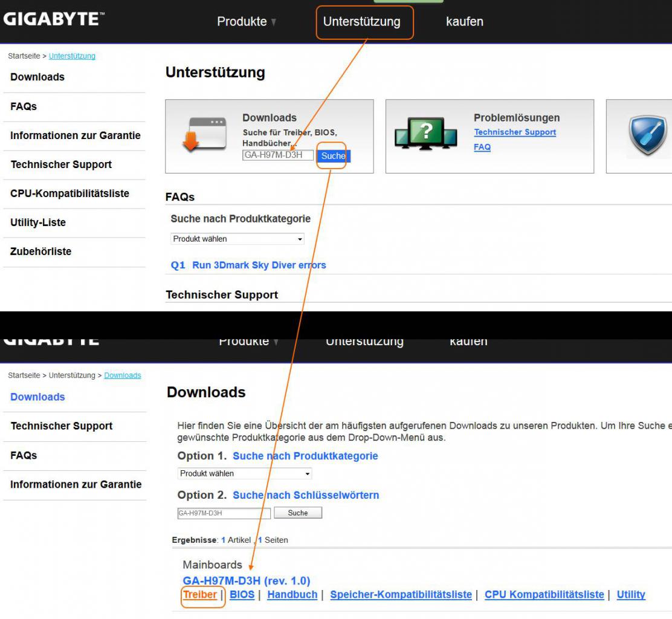Click the GIGABYTE logo in top header
672x619 pixels.
point(54,19)
